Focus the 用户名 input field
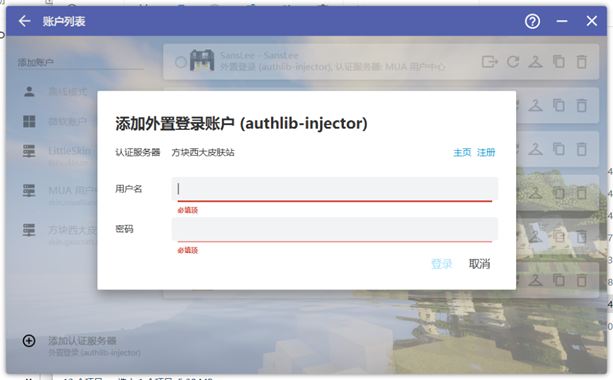The image size is (613, 380). pos(335,189)
